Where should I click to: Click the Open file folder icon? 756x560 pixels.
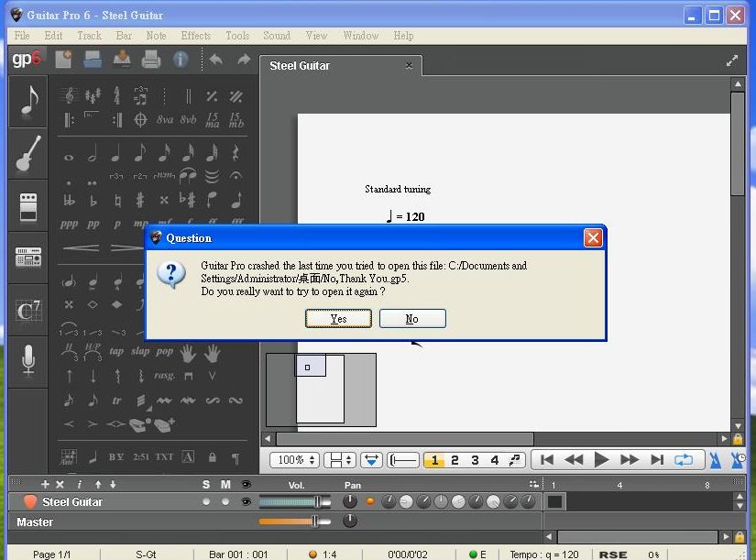click(x=92, y=60)
